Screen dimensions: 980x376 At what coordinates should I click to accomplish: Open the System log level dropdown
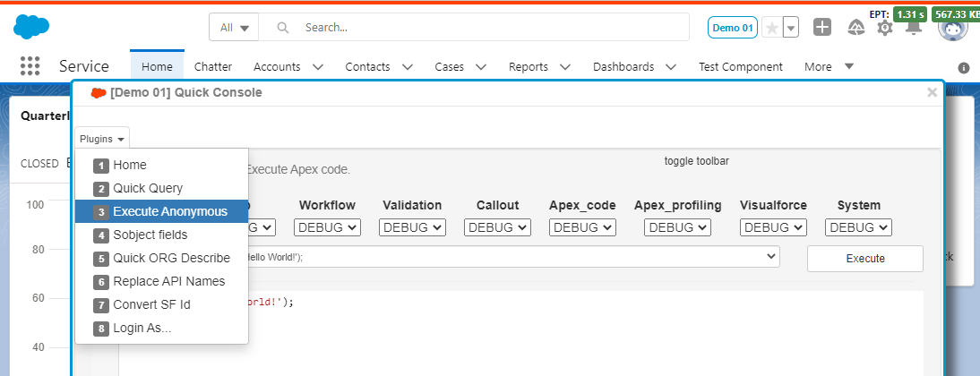(x=858, y=227)
